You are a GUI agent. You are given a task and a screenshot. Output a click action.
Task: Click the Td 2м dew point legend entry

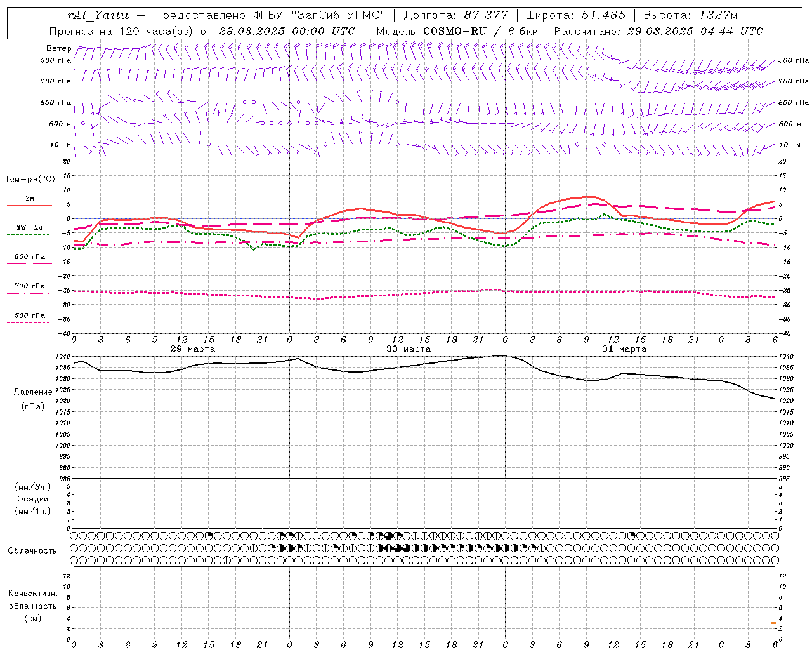[30, 227]
